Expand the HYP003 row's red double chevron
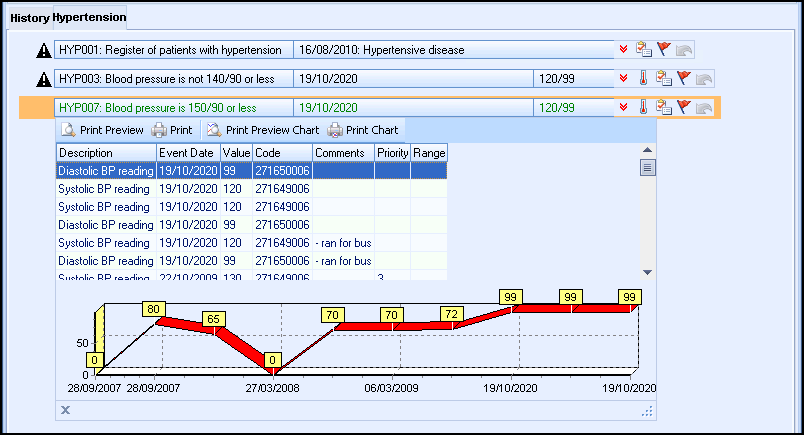The width and height of the screenshot is (804, 435). coord(623,79)
